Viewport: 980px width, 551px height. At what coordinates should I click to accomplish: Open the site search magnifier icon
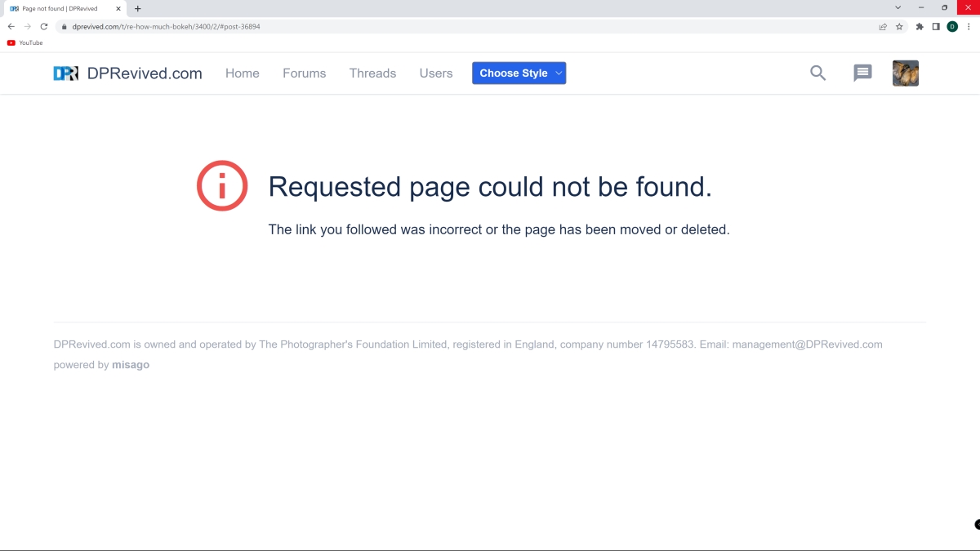coord(817,73)
